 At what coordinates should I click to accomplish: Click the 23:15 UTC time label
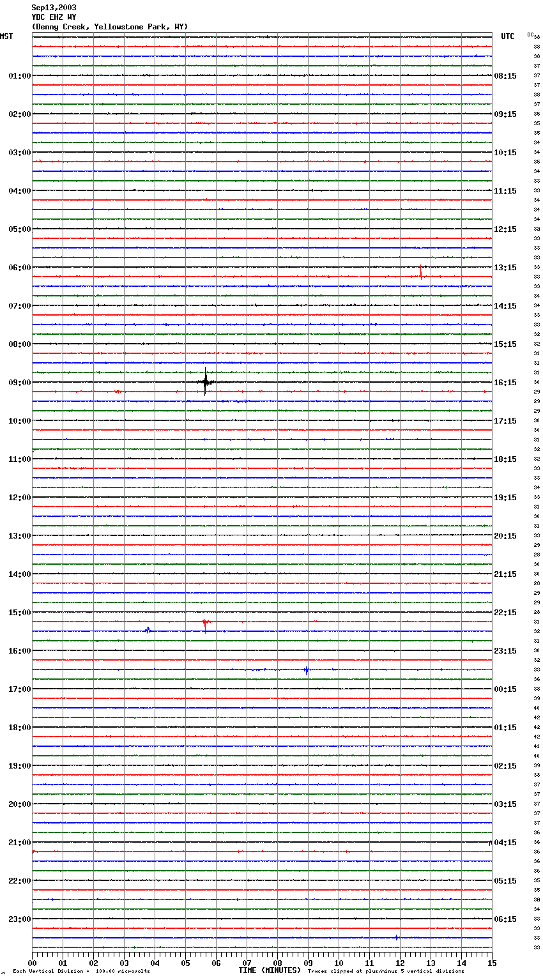coord(505,651)
